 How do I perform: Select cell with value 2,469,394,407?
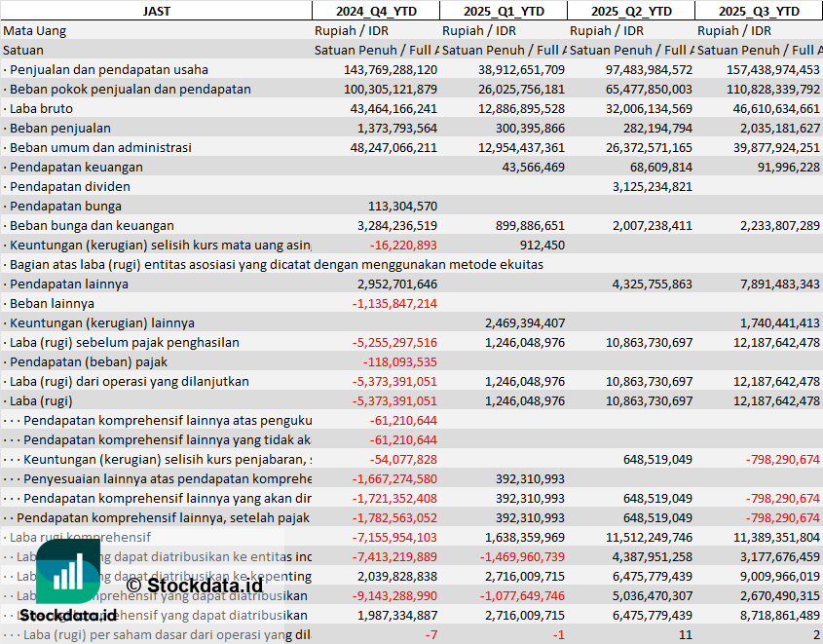(x=525, y=322)
